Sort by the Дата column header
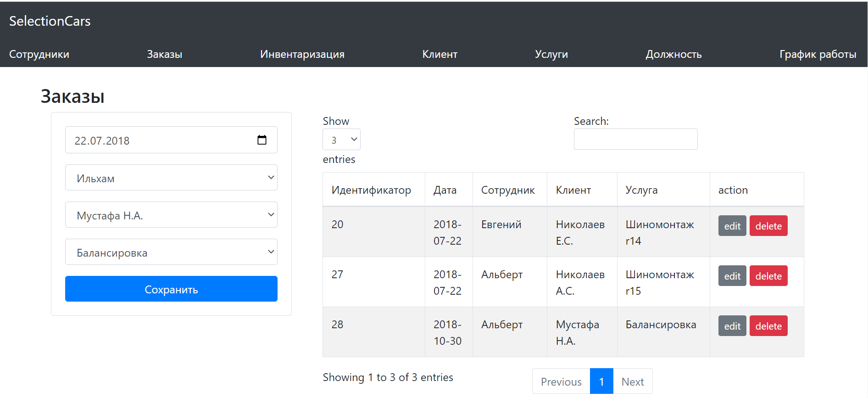 click(449, 190)
